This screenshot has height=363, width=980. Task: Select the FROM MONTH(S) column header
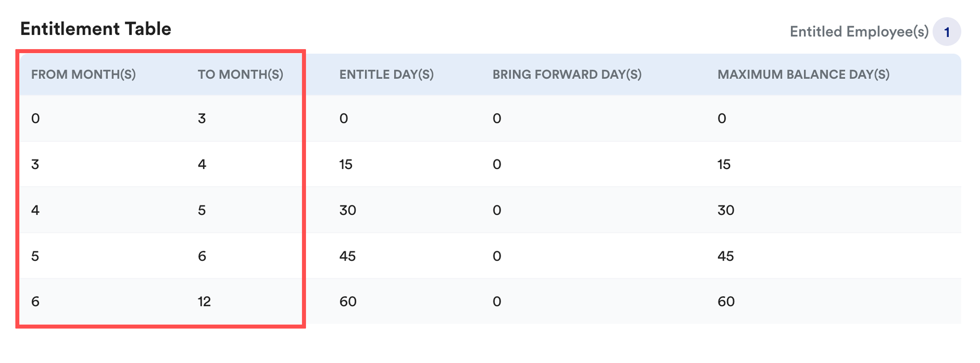83,74
